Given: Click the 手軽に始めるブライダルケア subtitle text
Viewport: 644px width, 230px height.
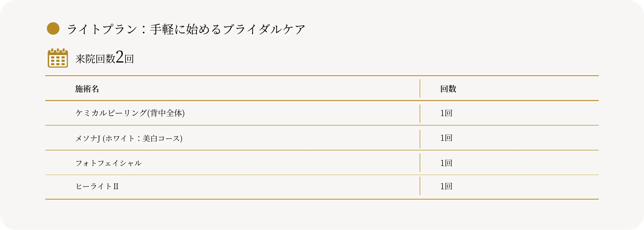Looking at the screenshot, I should tap(227, 29).
